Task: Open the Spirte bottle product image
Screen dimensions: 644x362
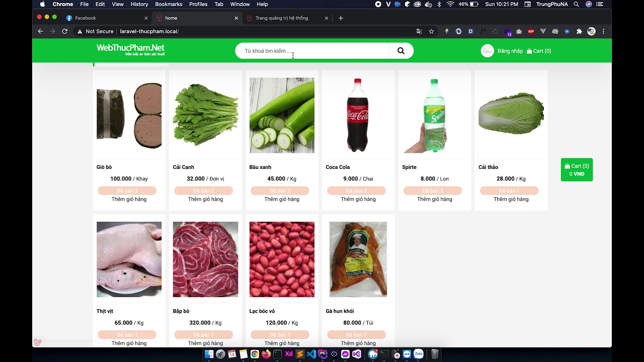Action: [435, 115]
